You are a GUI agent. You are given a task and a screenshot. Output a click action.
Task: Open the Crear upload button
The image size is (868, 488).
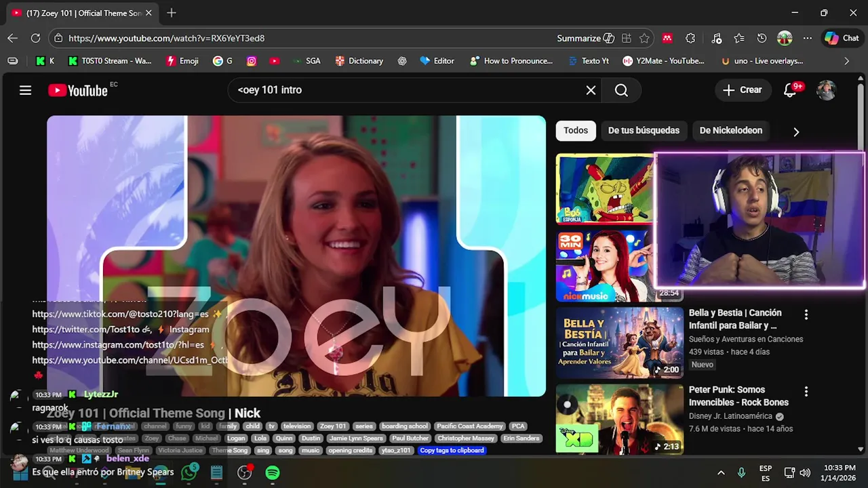pyautogui.click(x=743, y=90)
